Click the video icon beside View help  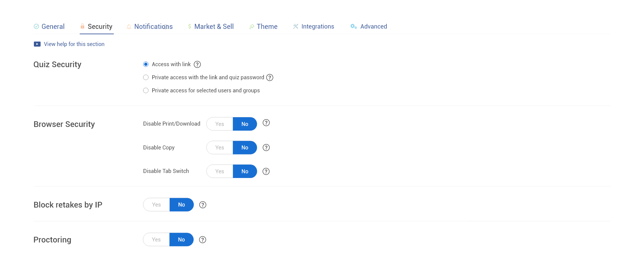tap(37, 44)
